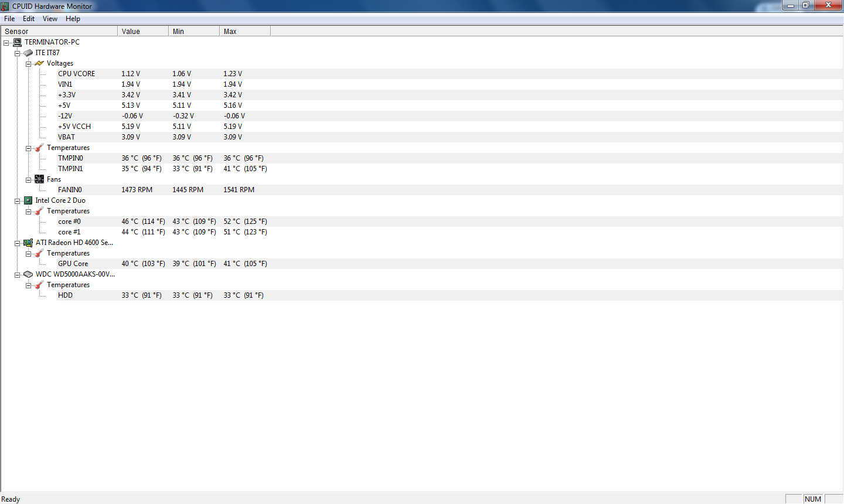Viewport: 844px width, 504px height.
Task: Open the File menu
Action: (x=9, y=19)
